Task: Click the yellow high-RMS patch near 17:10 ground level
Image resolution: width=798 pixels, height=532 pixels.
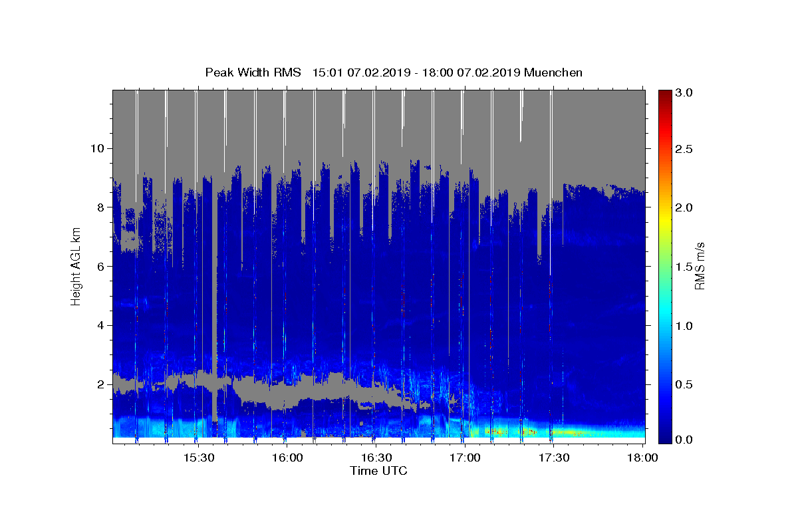Action: (495, 432)
